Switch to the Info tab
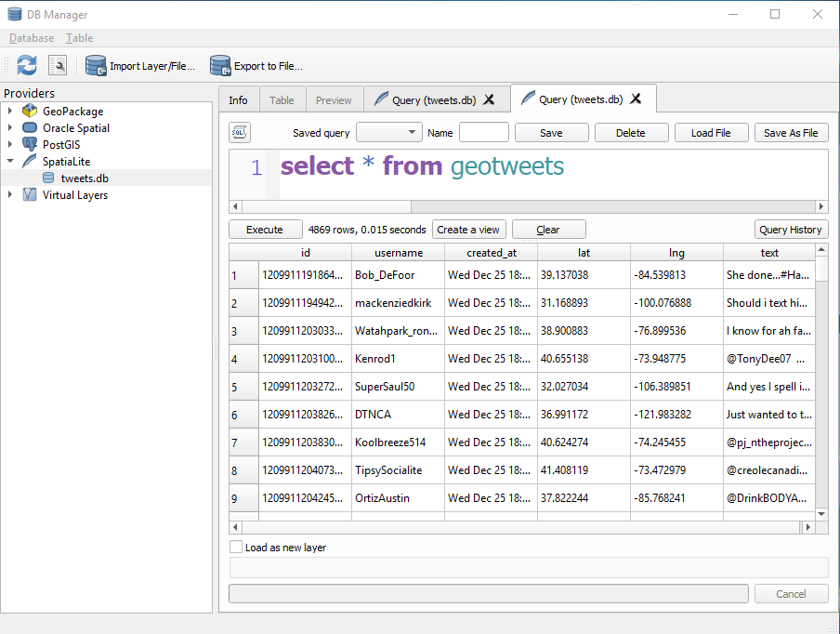This screenshot has width=840, height=634. tap(238, 100)
